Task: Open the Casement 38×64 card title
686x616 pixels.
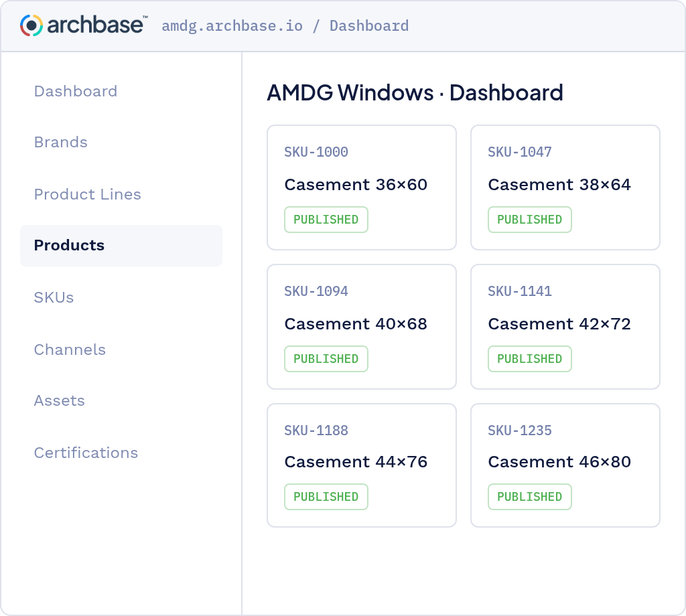Action: [x=559, y=185]
